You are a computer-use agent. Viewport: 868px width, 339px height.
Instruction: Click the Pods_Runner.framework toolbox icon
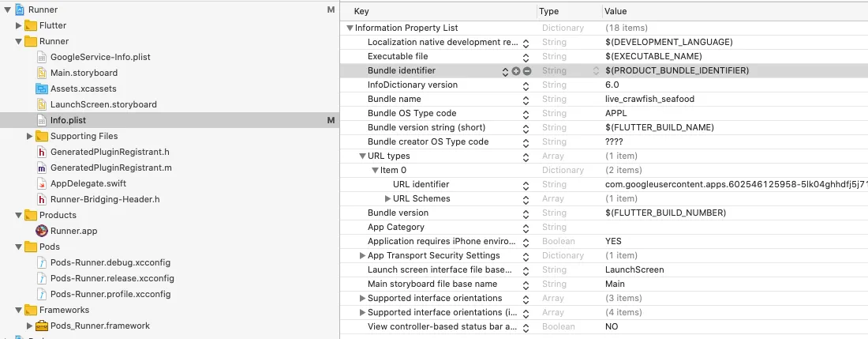coord(43,326)
